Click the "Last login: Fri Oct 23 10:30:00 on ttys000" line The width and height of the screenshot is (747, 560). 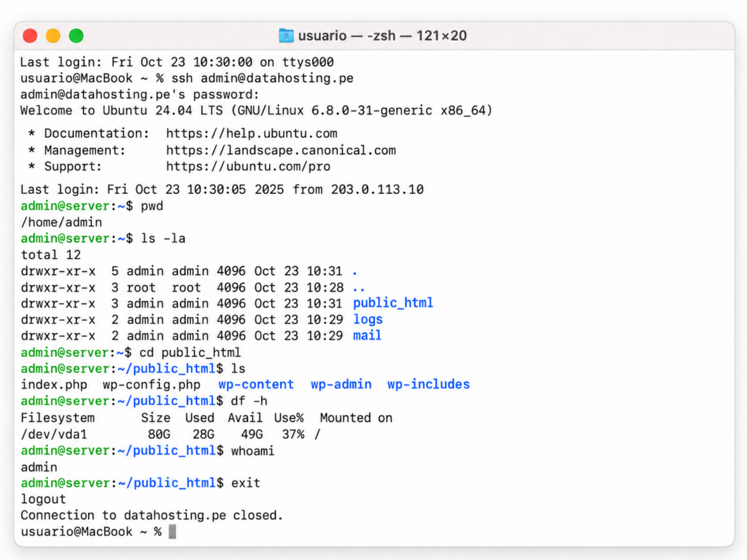click(177, 62)
